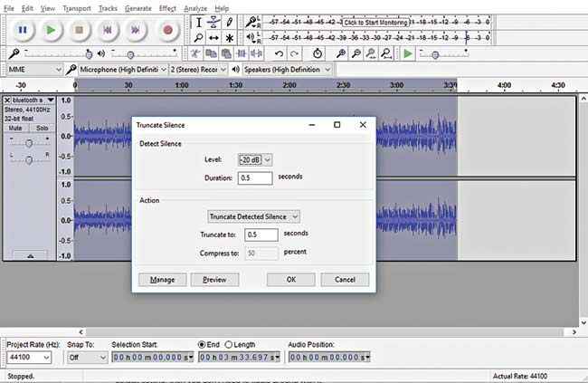Open the Tracks menu
588x383 pixels.
108,8
